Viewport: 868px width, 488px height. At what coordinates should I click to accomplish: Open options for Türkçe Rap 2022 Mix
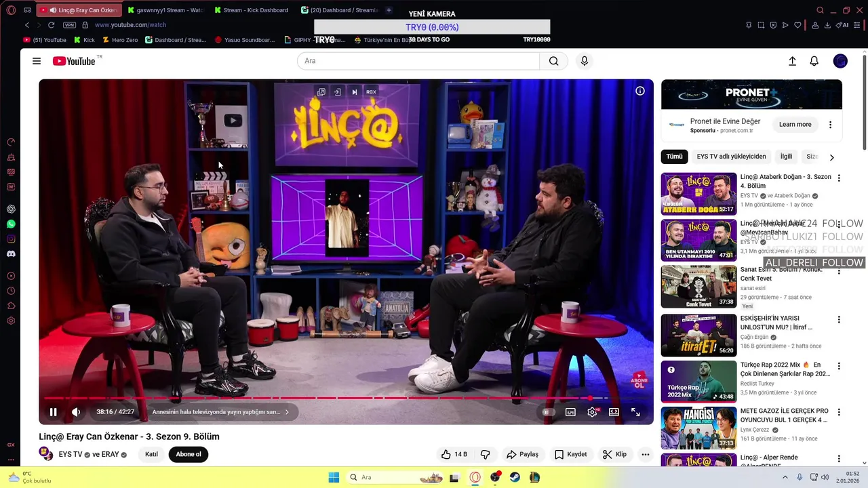click(x=839, y=366)
